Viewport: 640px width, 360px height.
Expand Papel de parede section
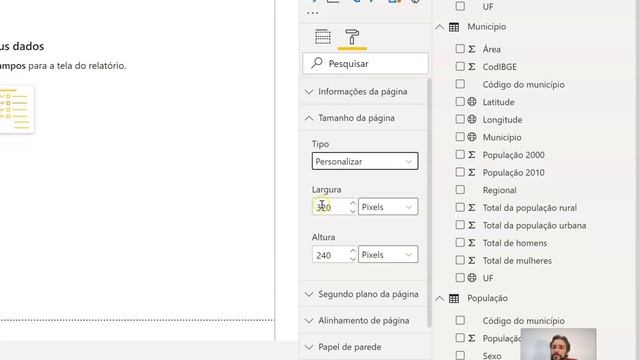pos(365,347)
